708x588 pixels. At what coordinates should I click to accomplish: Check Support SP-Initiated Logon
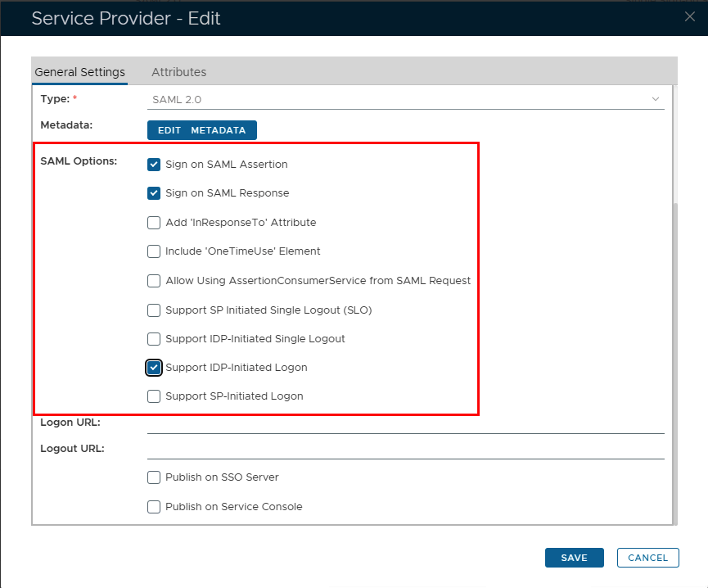pyautogui.click(x=154, y=396)
